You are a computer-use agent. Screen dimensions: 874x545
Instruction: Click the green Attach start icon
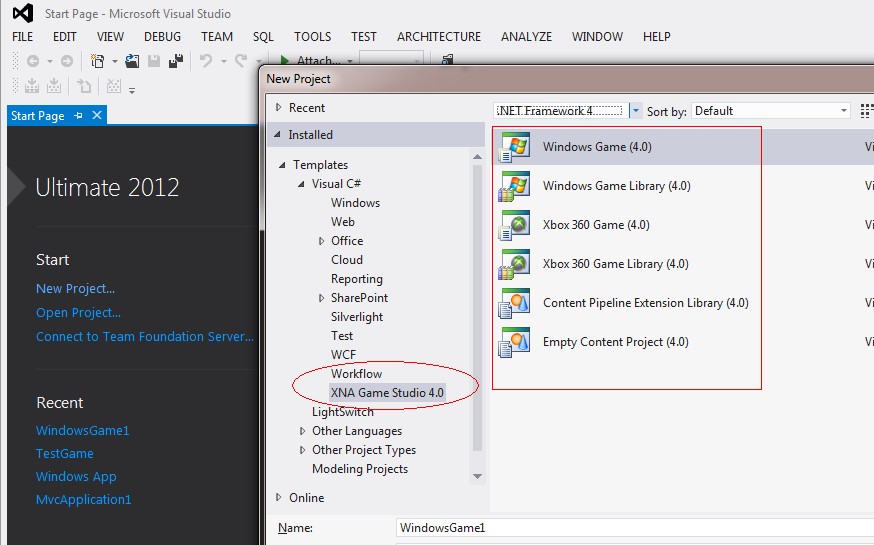284,60
